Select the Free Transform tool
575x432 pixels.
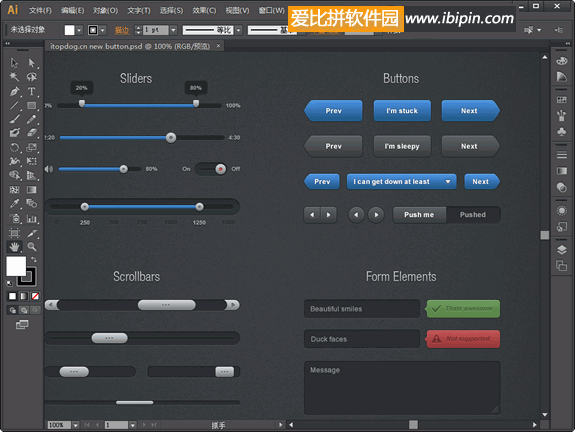pos(32,161)
